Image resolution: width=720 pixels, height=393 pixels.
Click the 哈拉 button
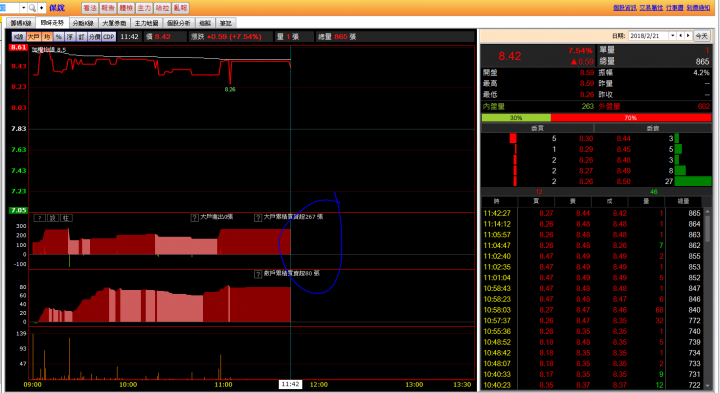point(162,8)
